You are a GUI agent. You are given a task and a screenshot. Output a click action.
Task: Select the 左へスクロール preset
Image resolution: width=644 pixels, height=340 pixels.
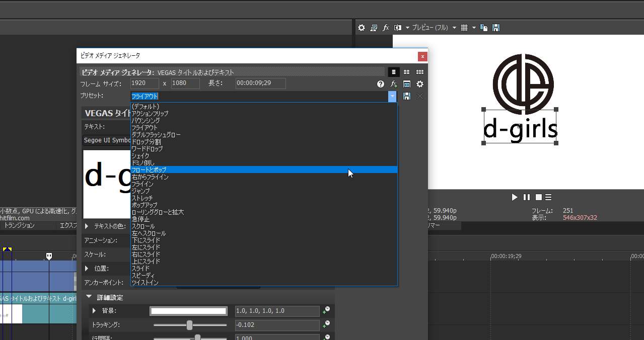point(264,233)
